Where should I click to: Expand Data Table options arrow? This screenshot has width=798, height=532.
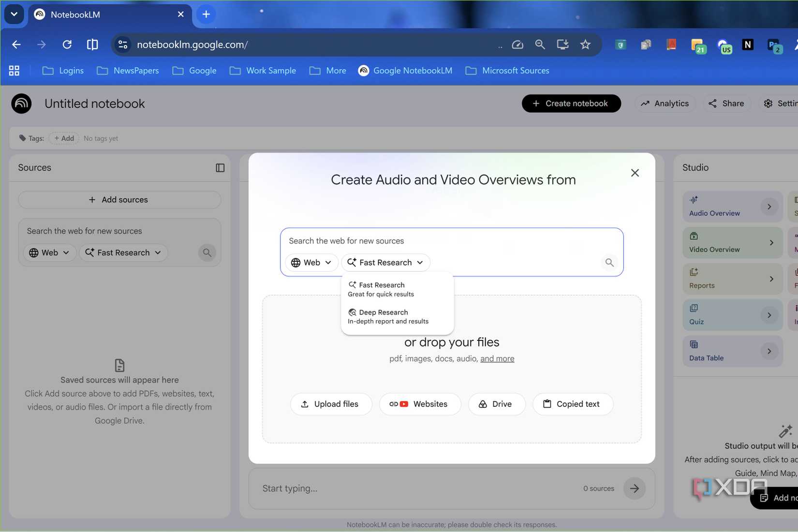tap(769, 351)
